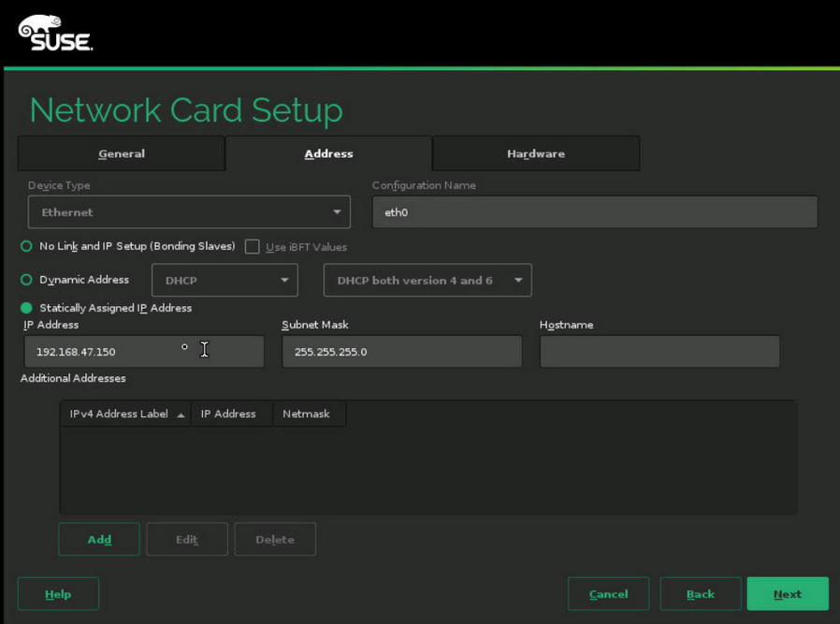Open the DHCP mode selector

224,280
